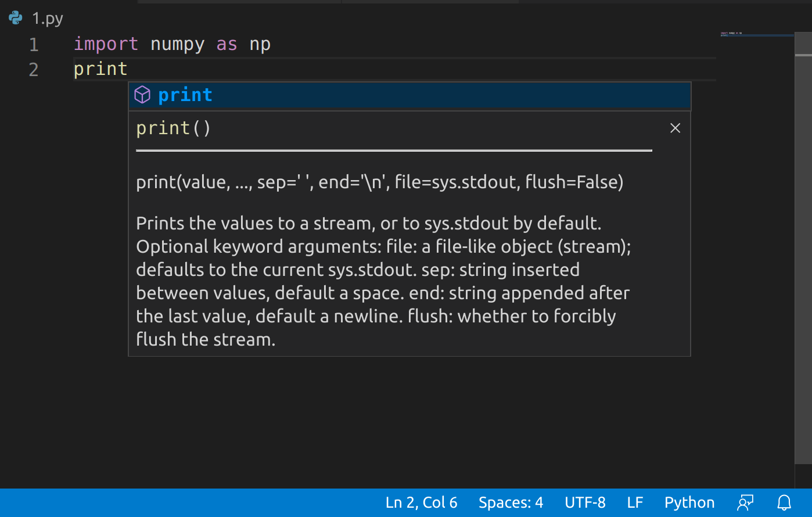Select the print autocomplete suggestion
The image size is (812, 517).
point(185,95)
